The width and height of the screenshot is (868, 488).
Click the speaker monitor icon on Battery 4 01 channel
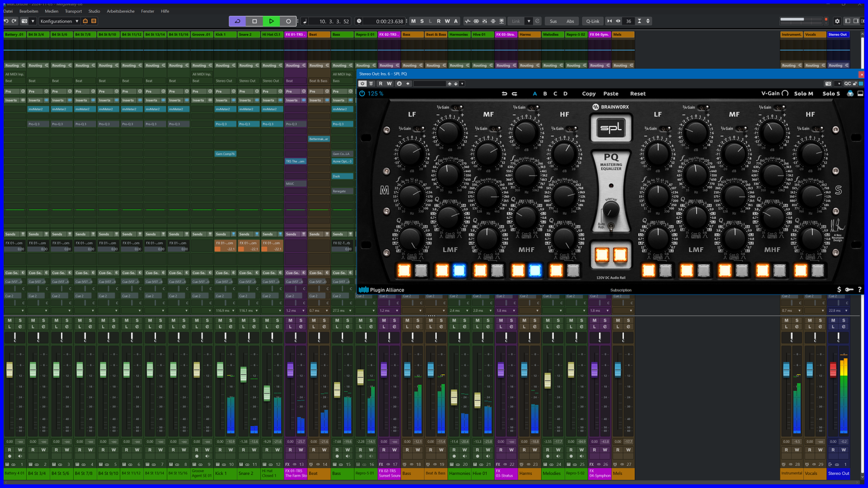click(19, 456)
